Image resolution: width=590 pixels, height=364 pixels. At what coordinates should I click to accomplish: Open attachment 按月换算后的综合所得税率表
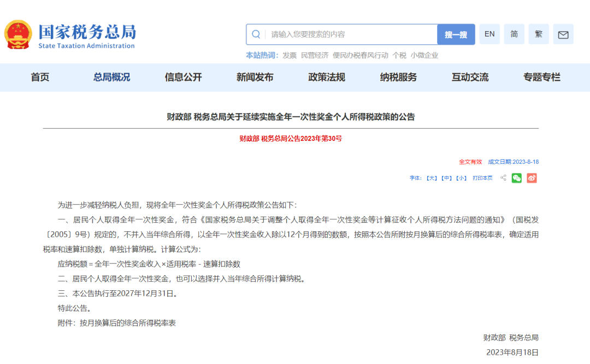point(128,323)
